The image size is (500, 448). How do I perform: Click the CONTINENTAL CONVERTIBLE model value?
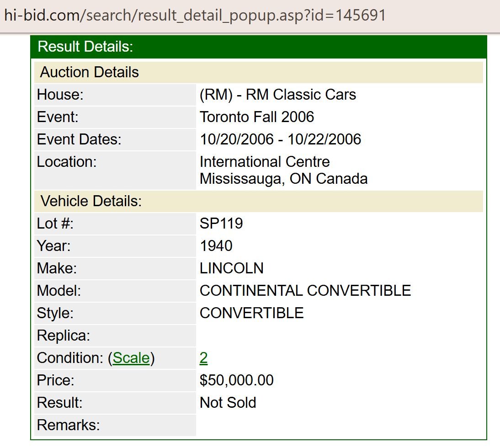coord(305,291)
